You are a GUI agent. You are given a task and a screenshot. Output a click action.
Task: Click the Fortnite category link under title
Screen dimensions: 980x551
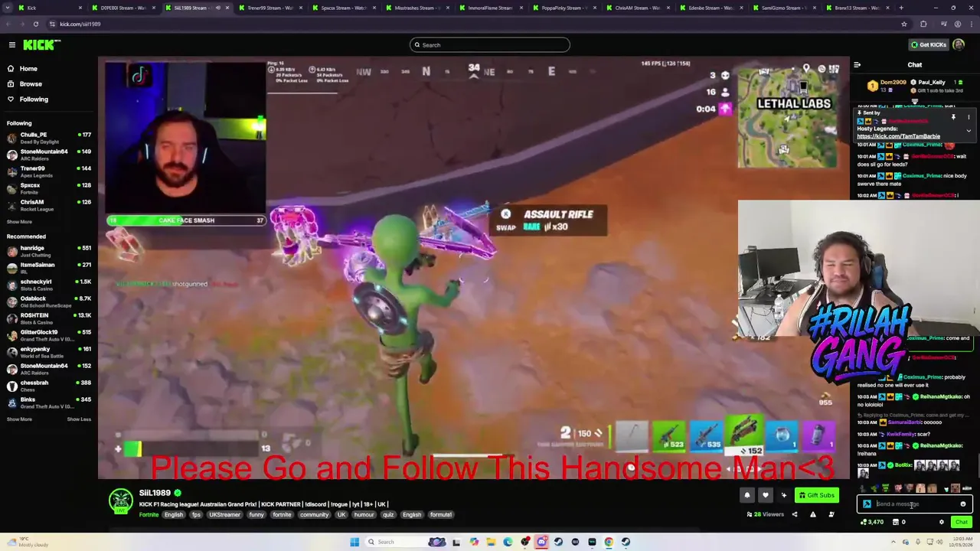point(149,515)
